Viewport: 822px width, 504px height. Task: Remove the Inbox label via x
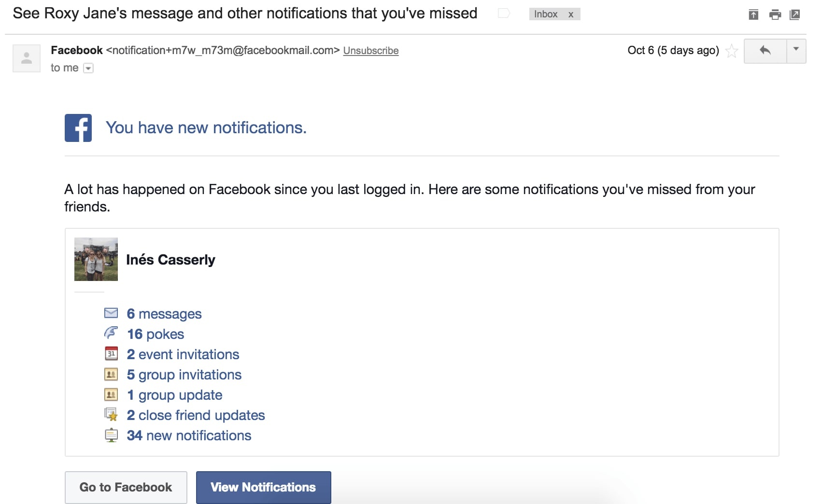pos(571,14)
